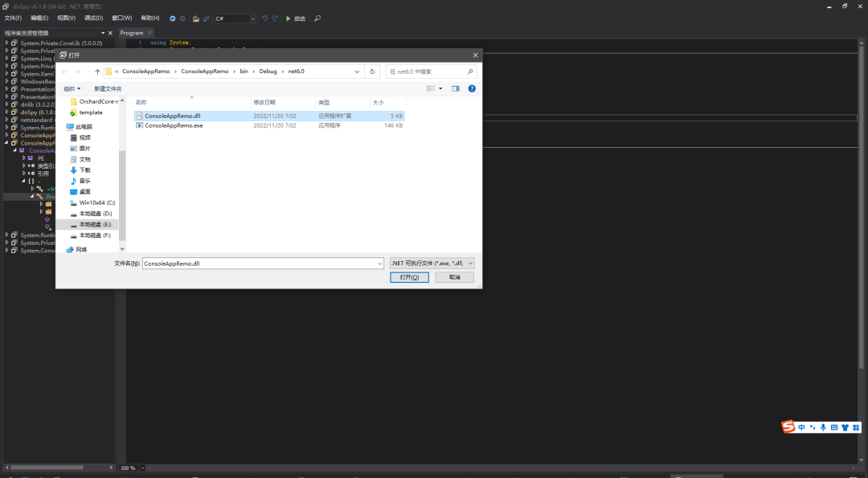
Task: Sort by 大小 column header
Action: coord(387,102)
